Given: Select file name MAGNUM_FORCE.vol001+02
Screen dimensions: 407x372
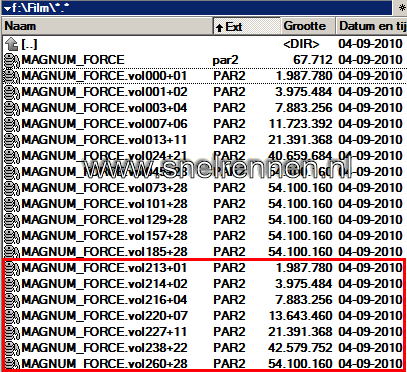Looking at the screenshot, I should tap(104, 92).
